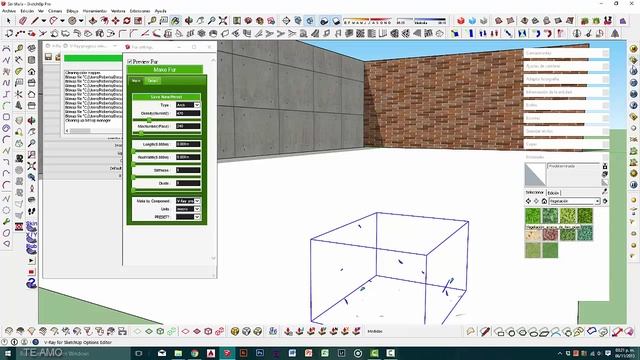640x360 pixels.
Task: Open the line tool variants dropdown arrow
Action: point(43,20)
